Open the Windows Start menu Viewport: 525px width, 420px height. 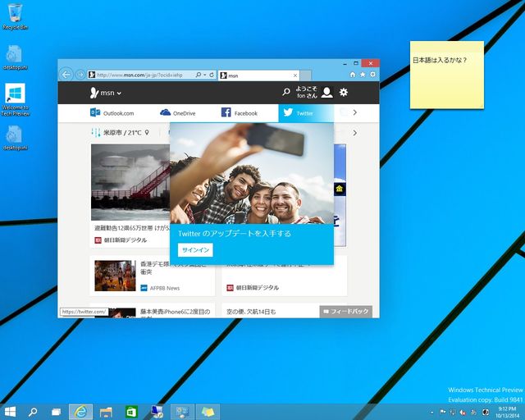click(x=10, y=412)
